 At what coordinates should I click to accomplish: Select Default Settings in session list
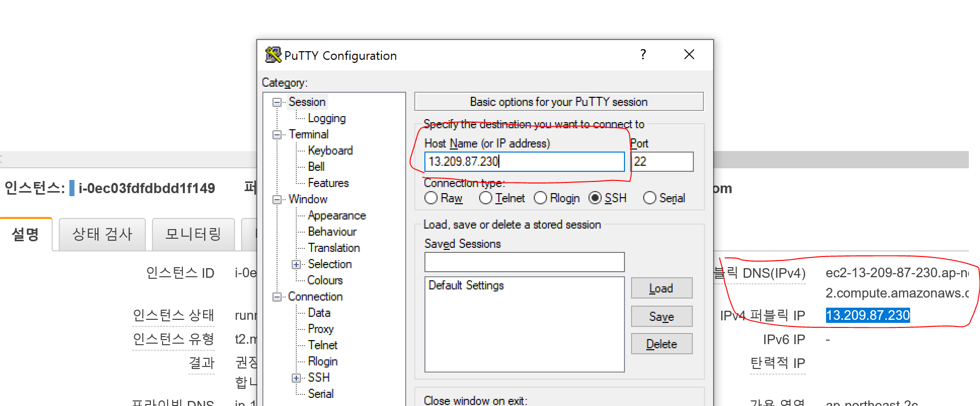click(x=466, y=285)
